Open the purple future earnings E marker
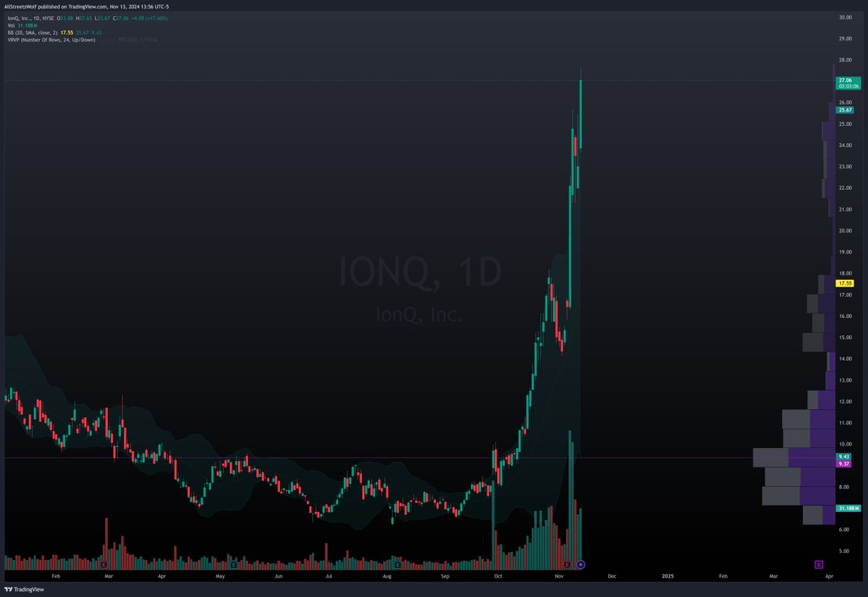868x597 pixels. coord(819,564)
